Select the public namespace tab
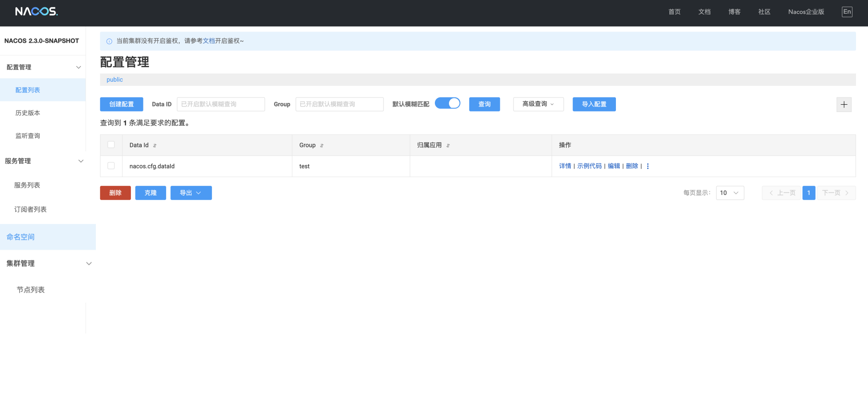The image size is (868, 395). click(x=115, y=80)
